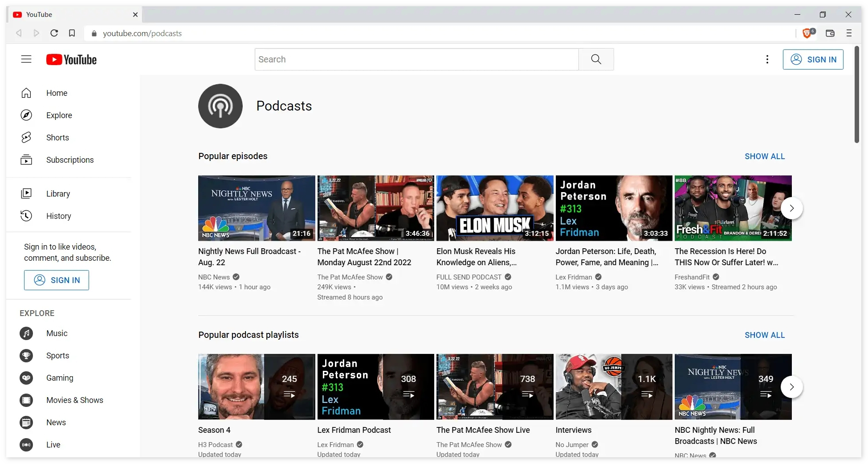Open the browser main menu
Image resolution: width=868 pixels, height=464 pixels.
pos(849,33)
